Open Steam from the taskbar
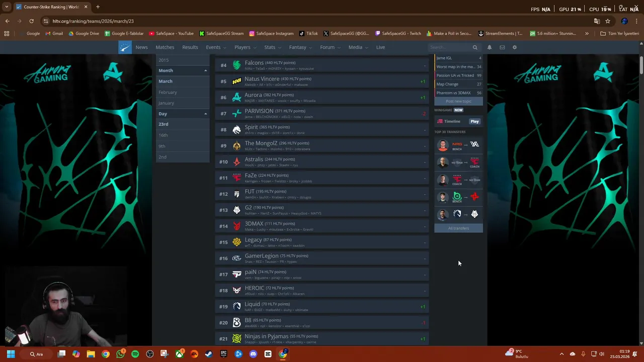The height and width of the screenshot is (362, 644). (x=209, y=354)
